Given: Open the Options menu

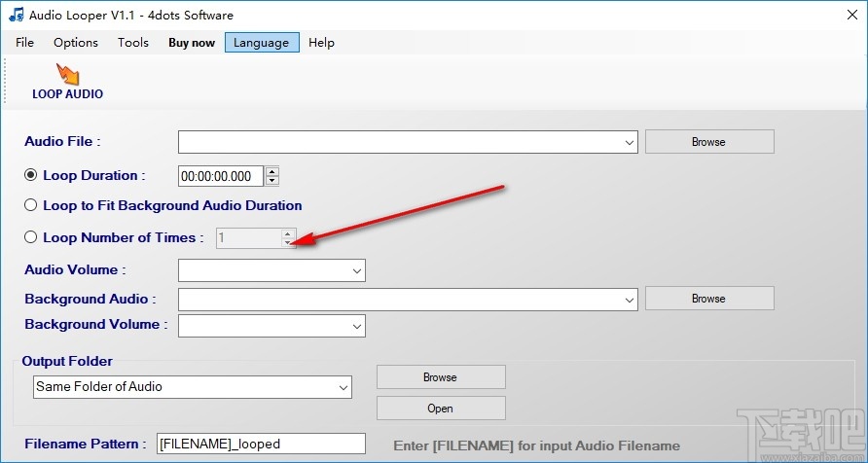Looking at the screenshot, I should pos(76,43).
